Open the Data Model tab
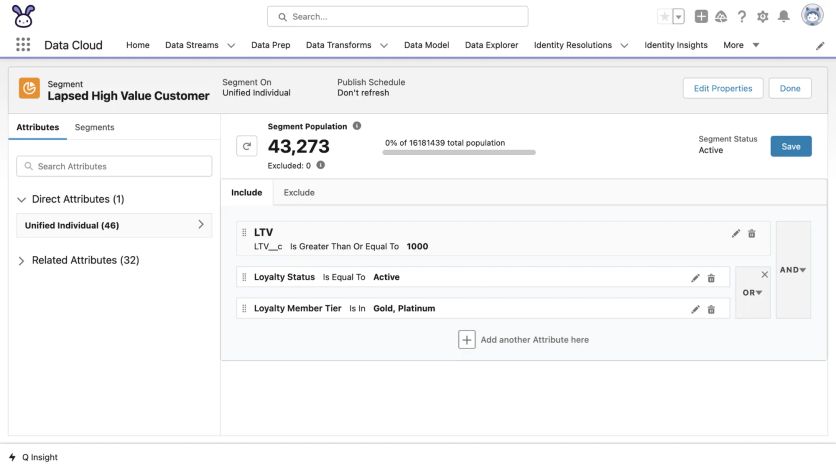Viewport: 836px width, 470px height. point(427,45)
